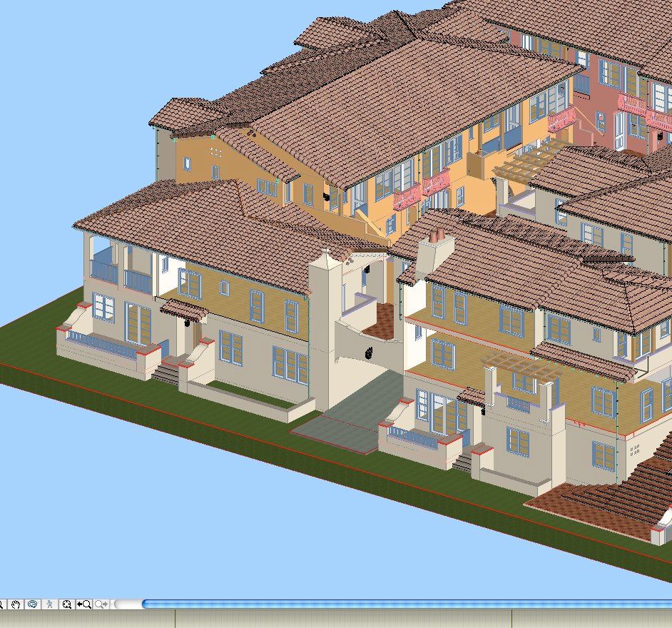Viewport: 672px width, 628px height.
Task: Click the horizontal scrollbar thumb
Action: pos(407,604)
